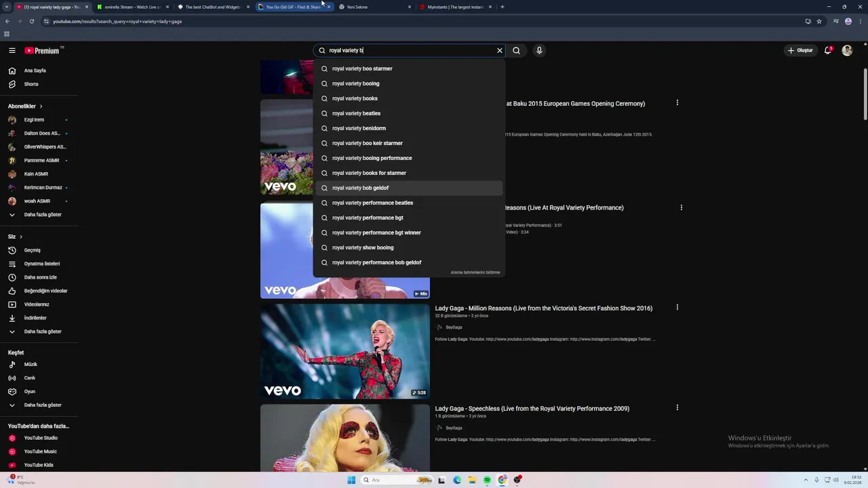Image resolution: width=868 pixels, height=488 pixels.
Task: Bookmark this page with star icon
Action: click(x=819, y=21)
